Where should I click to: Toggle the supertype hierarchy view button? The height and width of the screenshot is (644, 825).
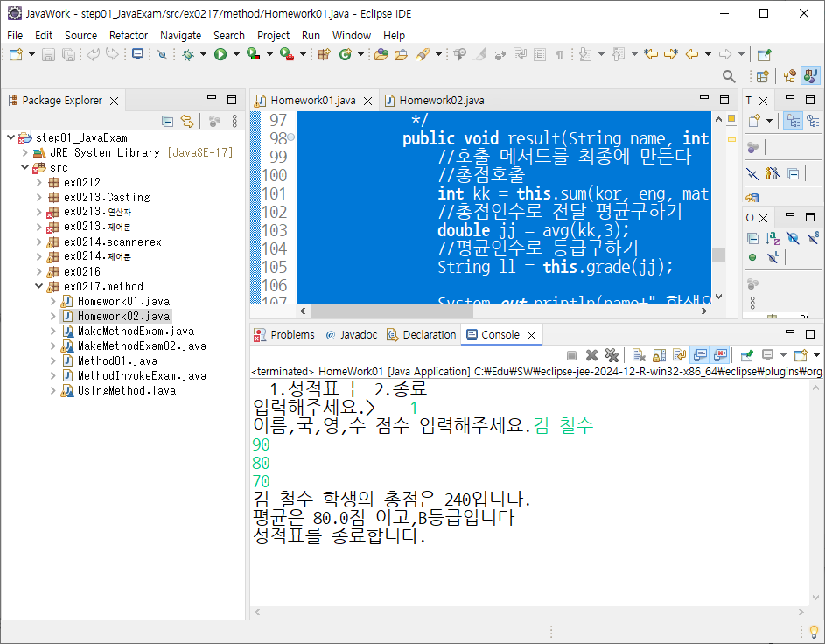coord(813,121)
